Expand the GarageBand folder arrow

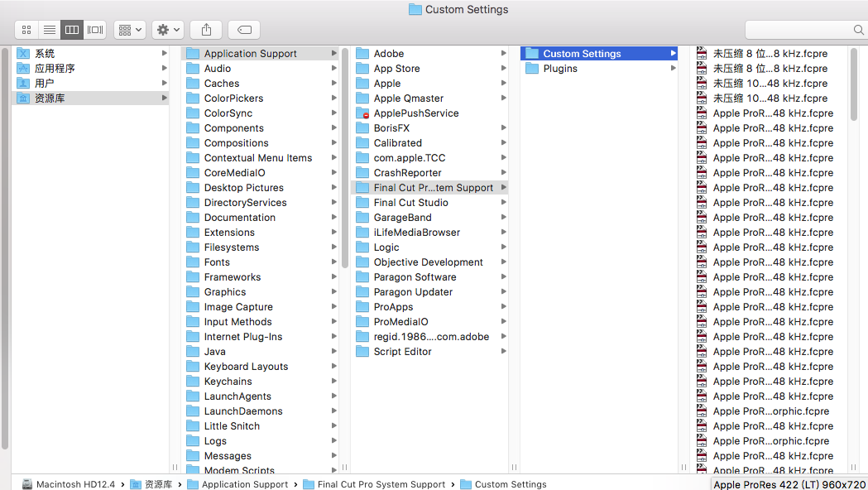coord(504,218)
